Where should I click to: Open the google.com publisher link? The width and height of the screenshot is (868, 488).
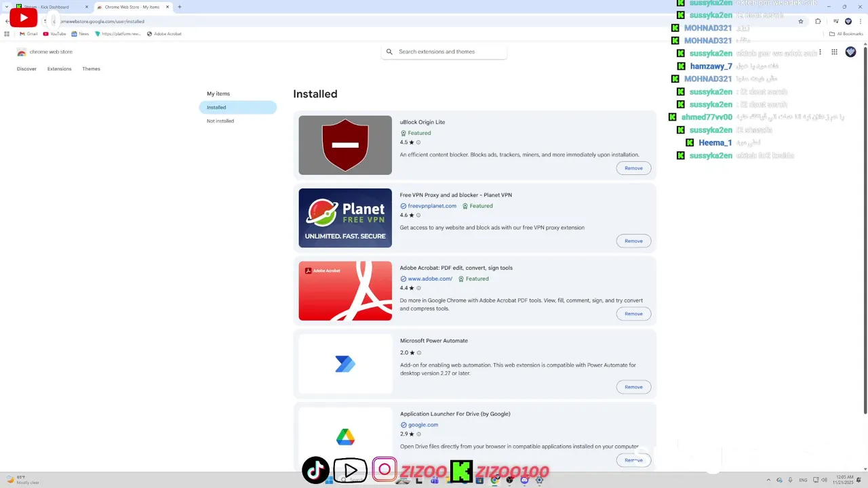point(423,425)
